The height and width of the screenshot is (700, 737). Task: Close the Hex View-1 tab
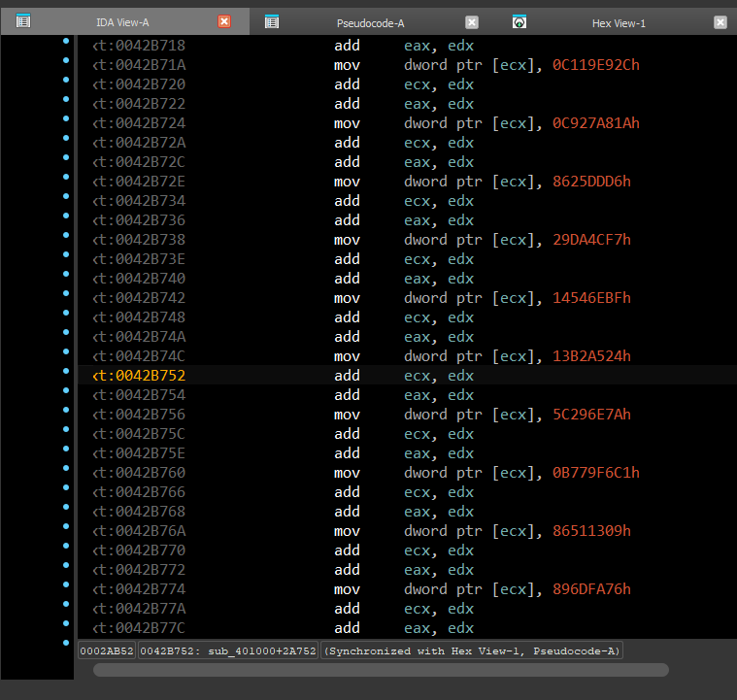point(720,22)
